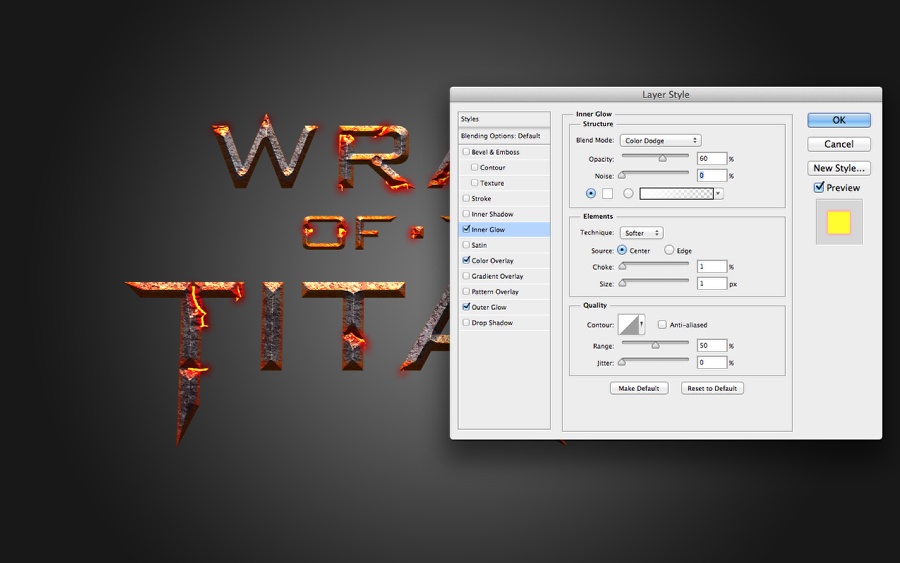The width and height of the screenshot is (900, 563).
Task: Click the Noise value field
Action: point(712,176)
